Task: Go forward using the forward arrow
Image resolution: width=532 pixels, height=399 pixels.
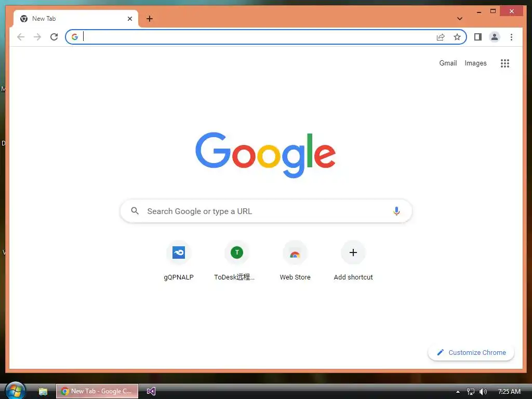Action: pos(37,37)
